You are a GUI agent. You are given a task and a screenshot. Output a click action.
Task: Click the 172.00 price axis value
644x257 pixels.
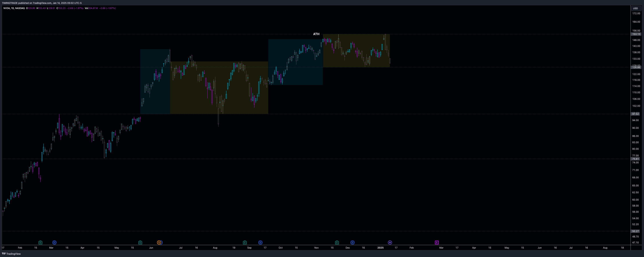click(636, 13)
